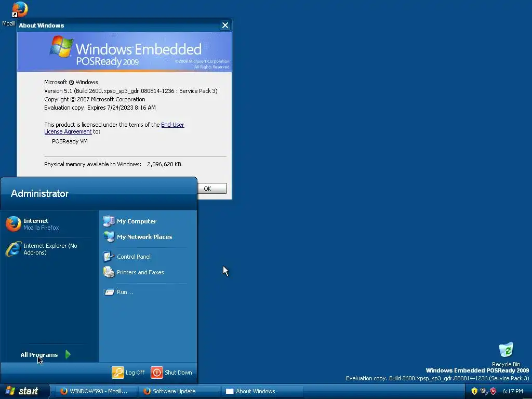532x399 pixels.
Task: Switch to Software Update taskbar item
Action: point(179,391)
